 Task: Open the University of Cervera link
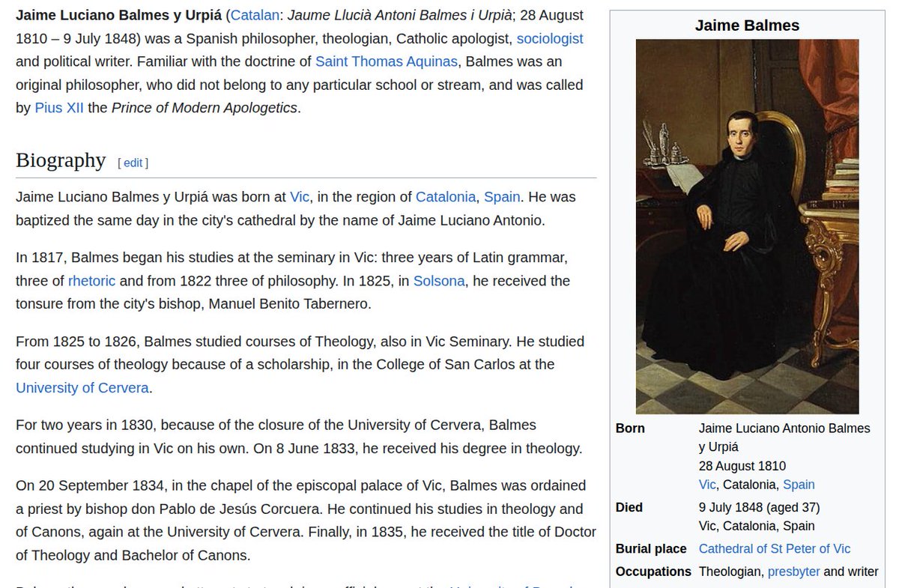pyautogui.click(x=82, y=388)
